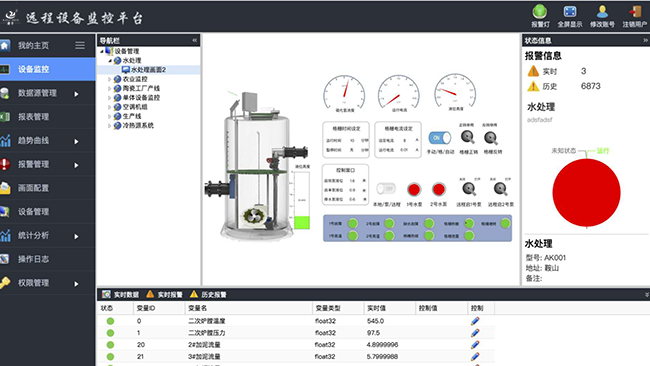Click 注销用户 logout door icon

635,12
